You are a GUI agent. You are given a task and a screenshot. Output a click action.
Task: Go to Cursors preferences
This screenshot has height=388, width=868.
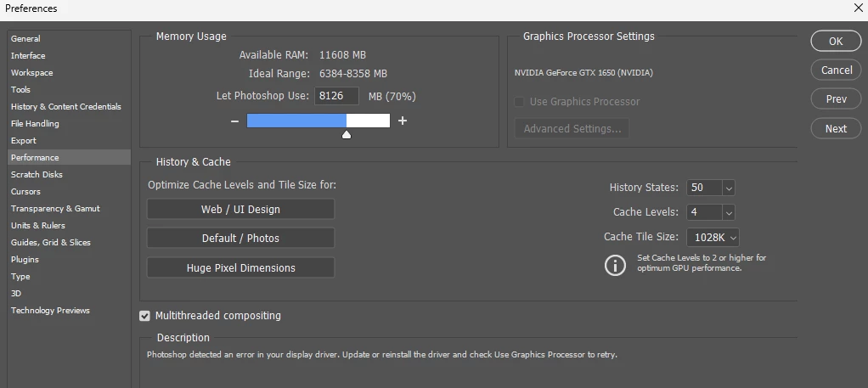click(x=69, y=192)
